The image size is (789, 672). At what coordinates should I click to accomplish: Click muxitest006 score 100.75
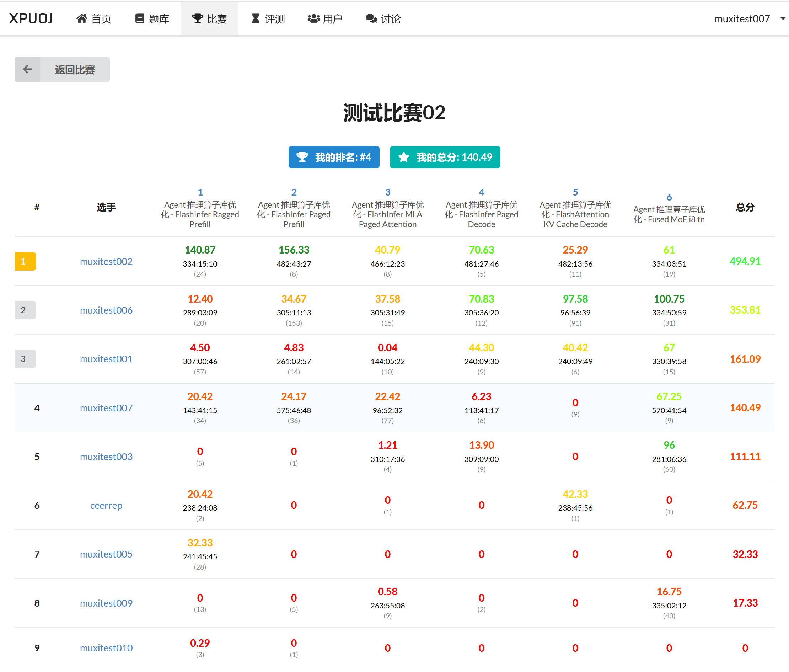[669, 299]
